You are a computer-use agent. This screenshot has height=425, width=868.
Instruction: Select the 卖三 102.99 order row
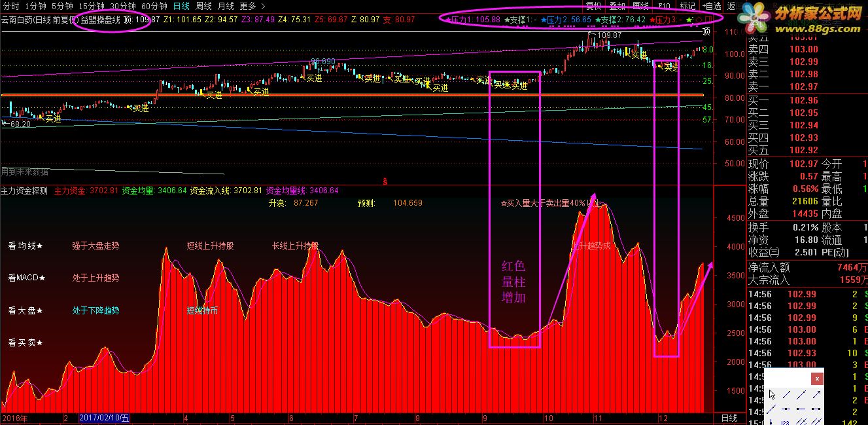pyautogui.click(x=784, y=62)
